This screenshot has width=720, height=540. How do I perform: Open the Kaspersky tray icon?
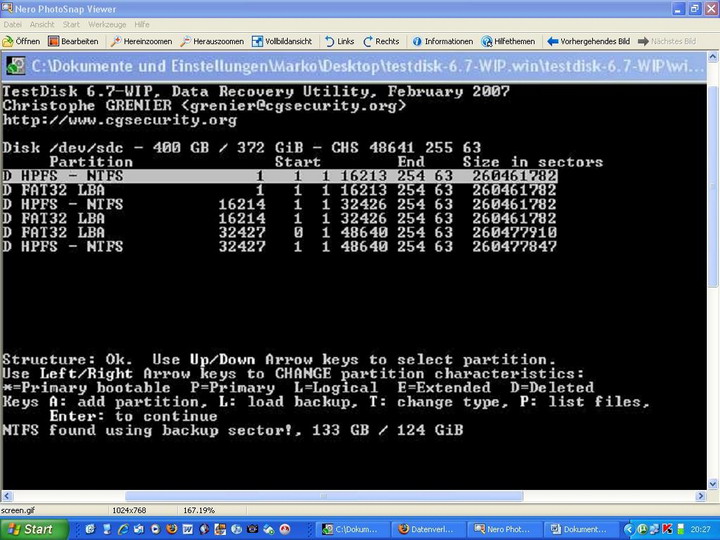coord(667,529)
